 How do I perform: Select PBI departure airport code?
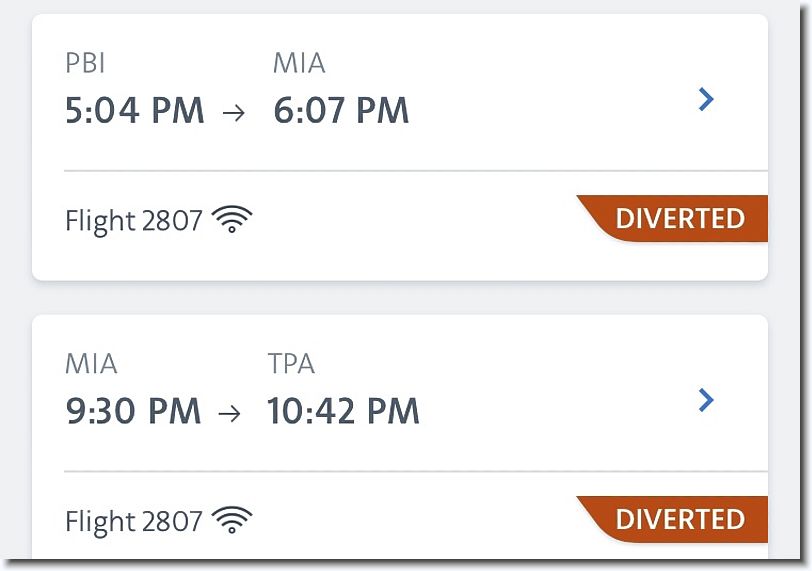pyautogui.click(x=85, y=63)
